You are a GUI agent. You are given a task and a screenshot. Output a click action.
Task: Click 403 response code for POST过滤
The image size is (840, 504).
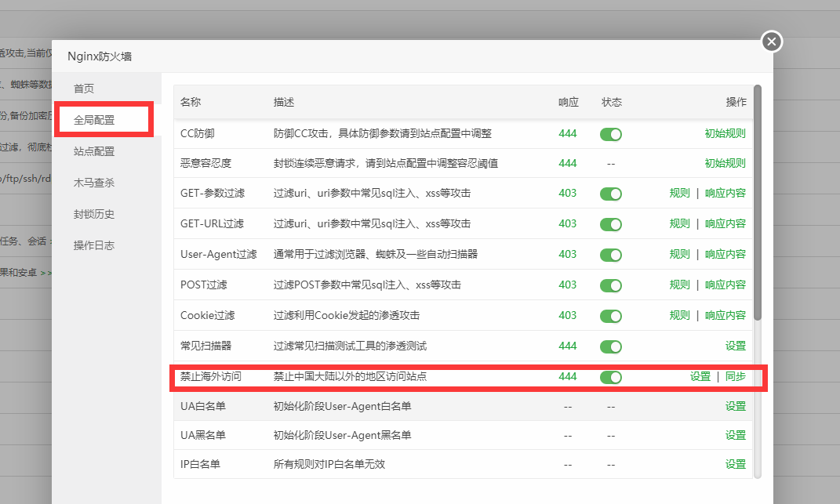567,285
